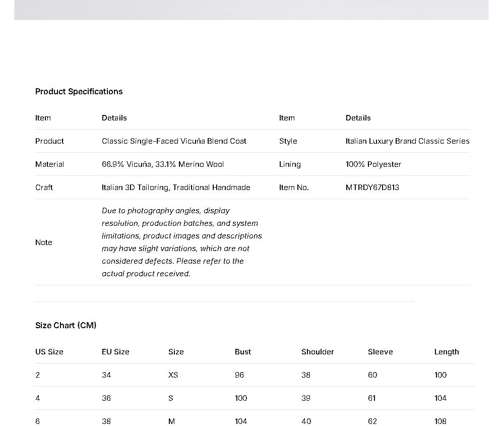Click the Product Specifications heading

(x=79, y=91)
